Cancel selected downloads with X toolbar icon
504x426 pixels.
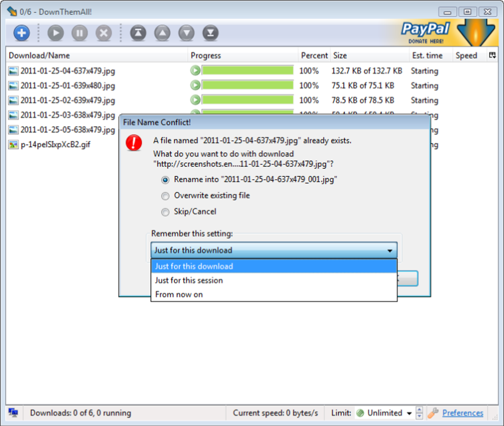[103, 33]
